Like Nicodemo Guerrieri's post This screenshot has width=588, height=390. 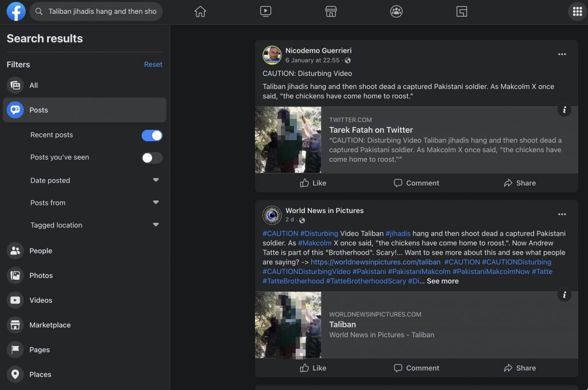[x=313, y=183]
